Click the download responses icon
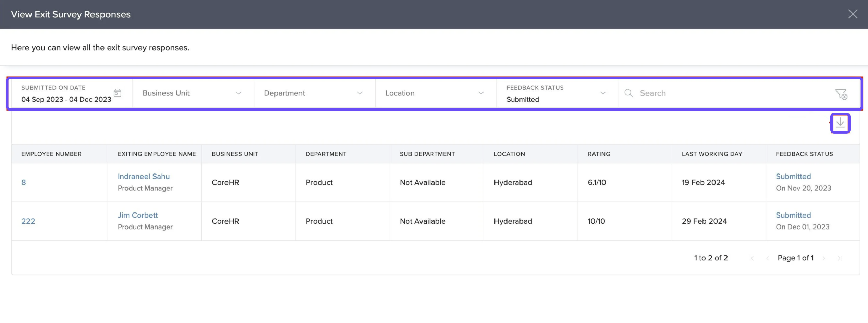The width and height of the screenshot is (868, 323). point(840,123)
